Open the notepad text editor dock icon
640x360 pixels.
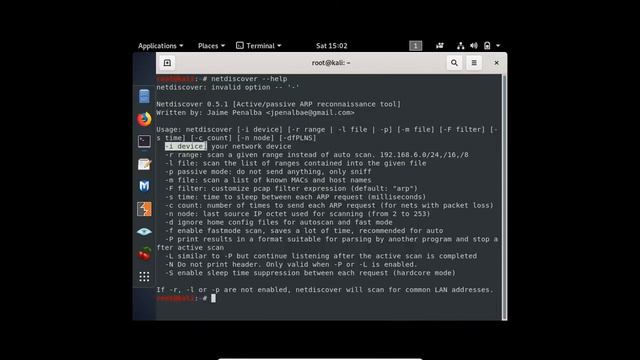click(x=144, y=164)
